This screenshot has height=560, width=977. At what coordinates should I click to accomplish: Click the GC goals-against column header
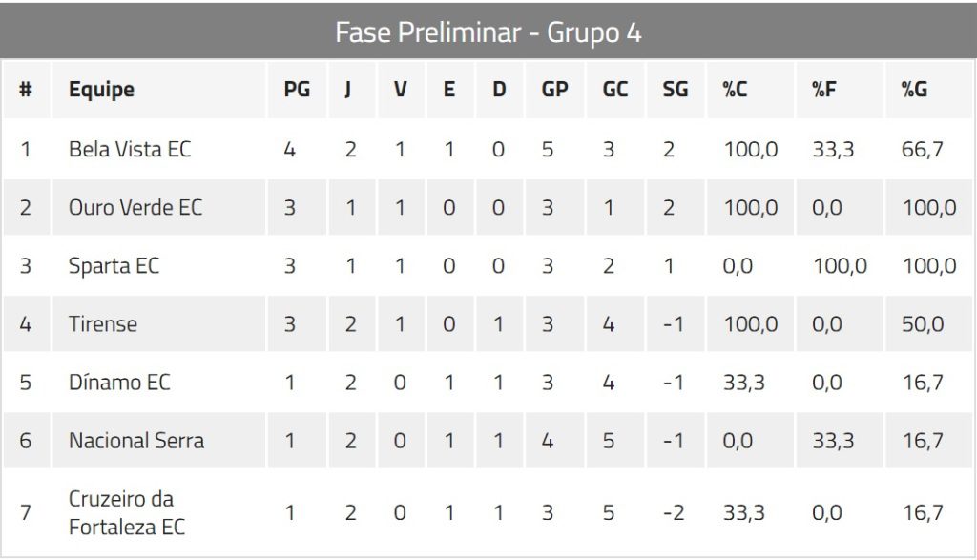615,90
